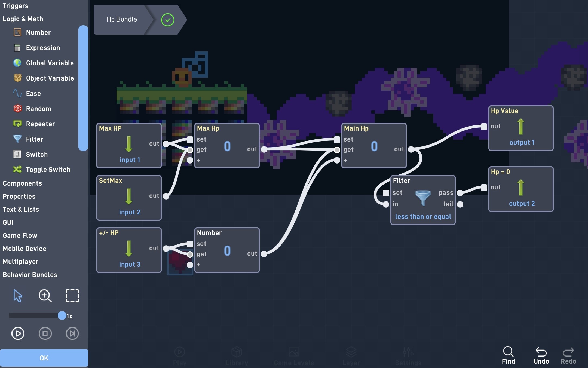Select the Number behavior icon
The width and height of the screenshot is (588, 368).
pyautogui.click(x=17, y=32)
